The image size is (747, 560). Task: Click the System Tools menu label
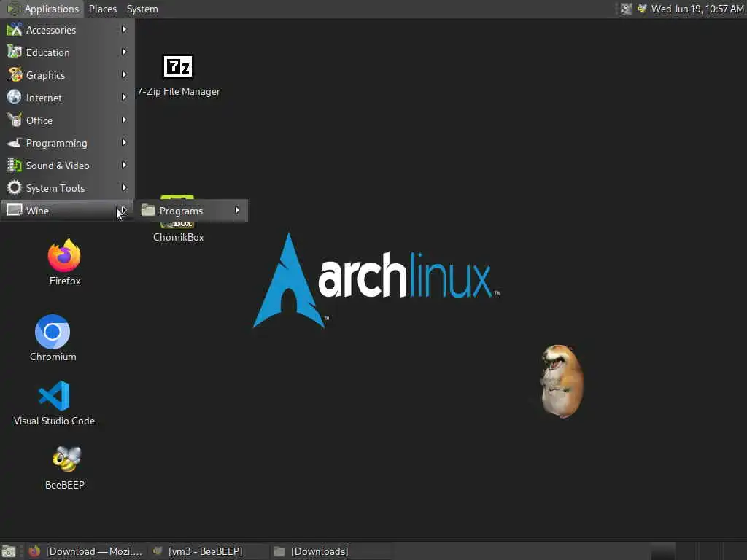click(x=55, y=189)
